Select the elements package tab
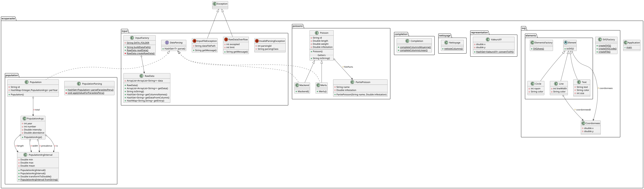 tap(531, 36)
